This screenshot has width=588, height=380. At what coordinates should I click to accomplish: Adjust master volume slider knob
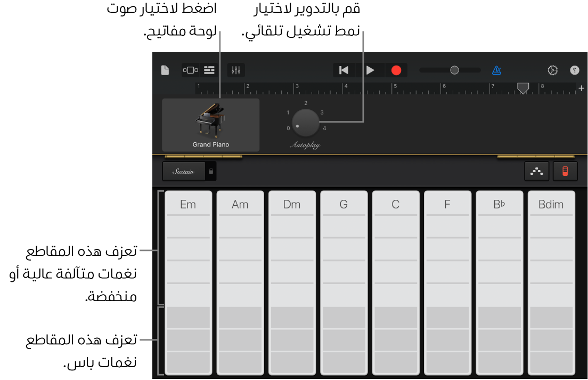coord(454,70)
